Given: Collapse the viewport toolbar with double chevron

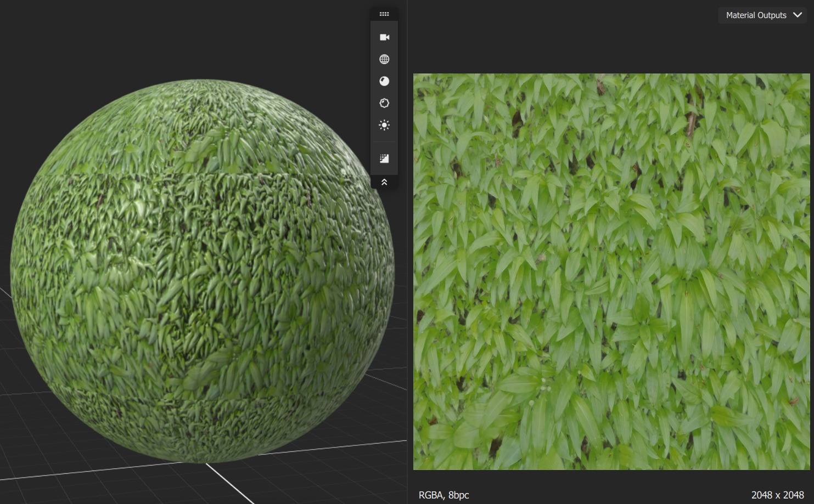Looking at the screenshot, I should [x=384, y=182].
